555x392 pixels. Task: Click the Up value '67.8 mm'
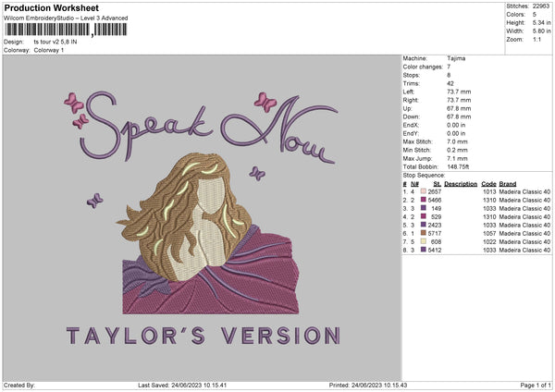click(459, 108)
